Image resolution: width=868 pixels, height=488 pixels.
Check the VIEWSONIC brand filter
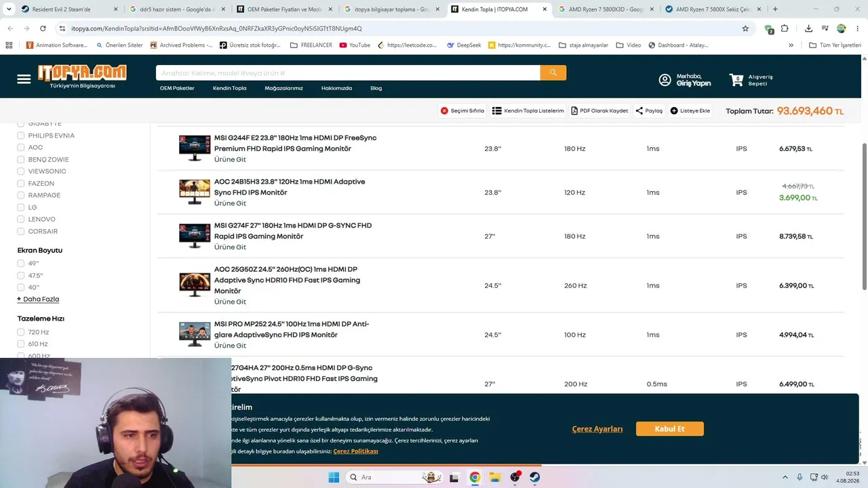[x=21, y=171]
